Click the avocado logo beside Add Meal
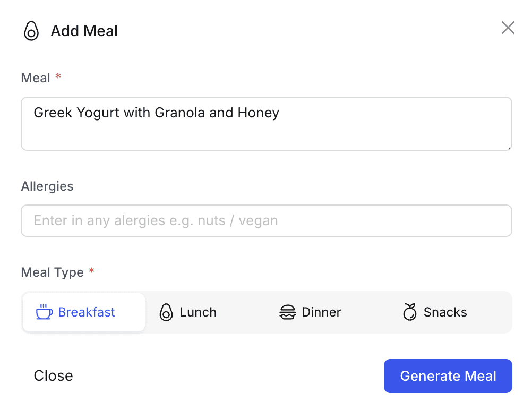This screenshot has width=532, height=410. click(x=31, y=31)
